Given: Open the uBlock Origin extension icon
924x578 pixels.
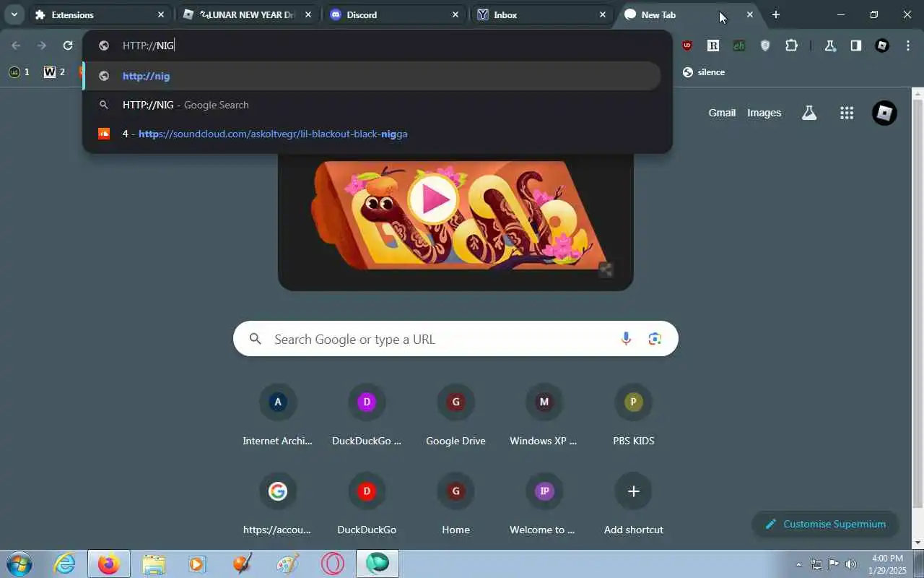Looking at the screenshot, I should click(x=687, y=46).
